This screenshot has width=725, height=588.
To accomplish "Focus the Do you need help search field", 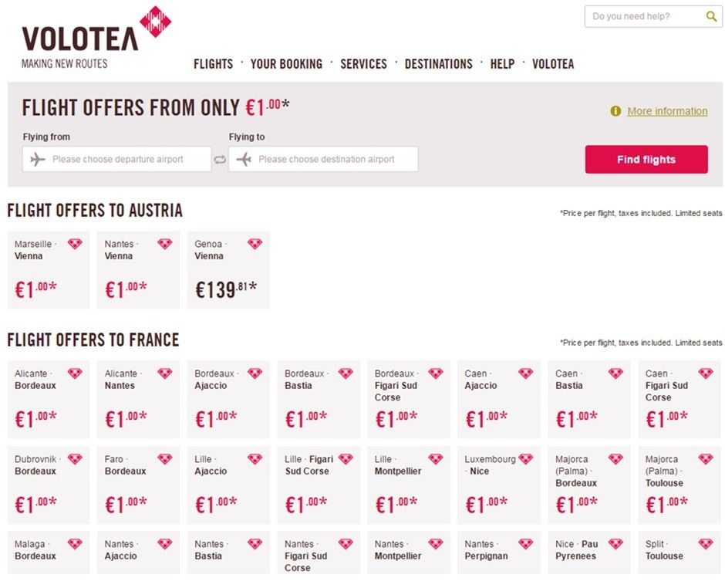I will 646,17.
